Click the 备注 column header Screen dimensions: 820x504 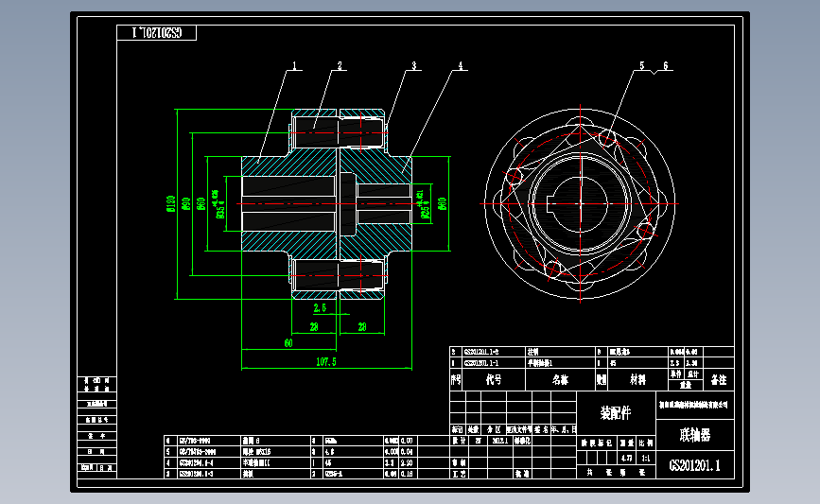pyautogui.click(x=719, y=380)
